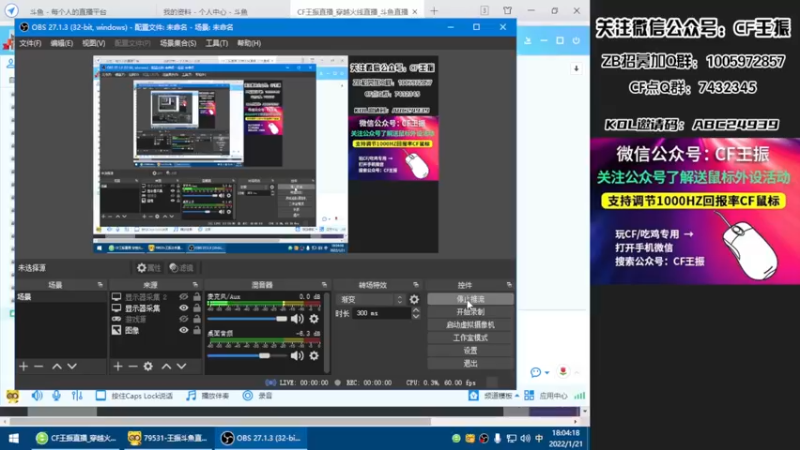This screenshot has height=450, width=800.
Task: Open the transition properties gear next to 渐变
Action: pos(414,299)
